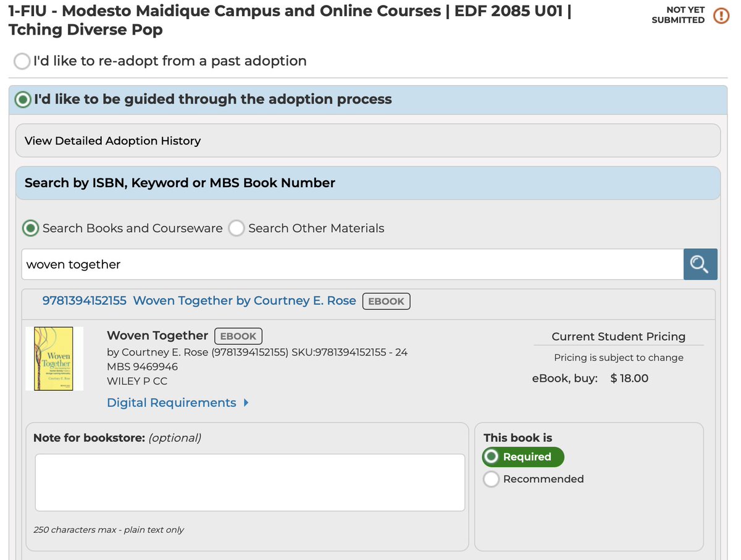Click the $ 18.00 eBook price
Screen dimensions: 741x560
pyautogui.click(x=629, y=378)
